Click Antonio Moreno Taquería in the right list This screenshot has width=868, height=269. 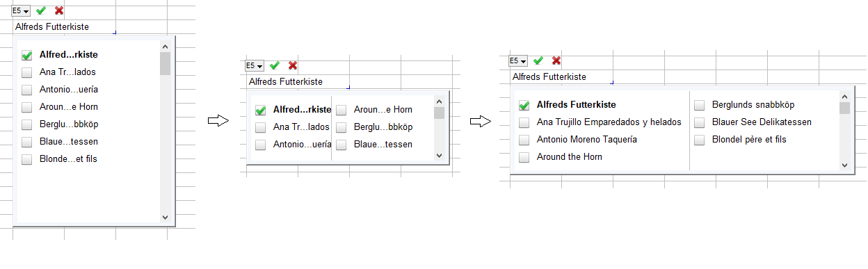587,140
